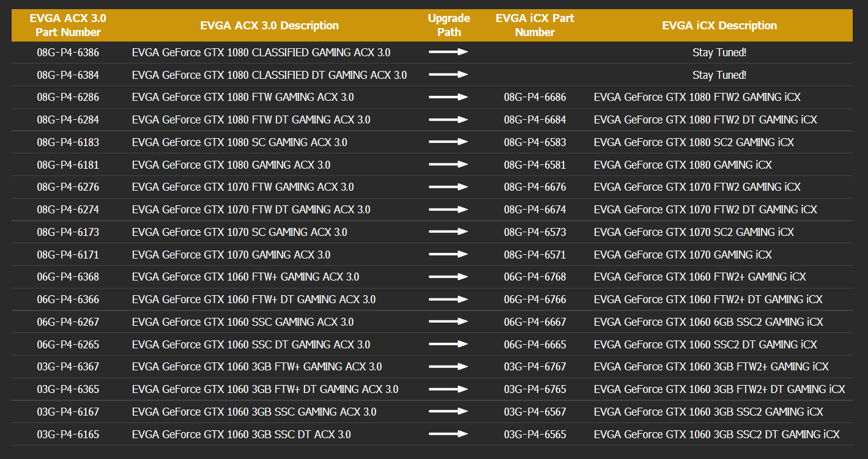Select the GTX 1060 3GB FTW2+ GAMING iCX description

(711, 367)
